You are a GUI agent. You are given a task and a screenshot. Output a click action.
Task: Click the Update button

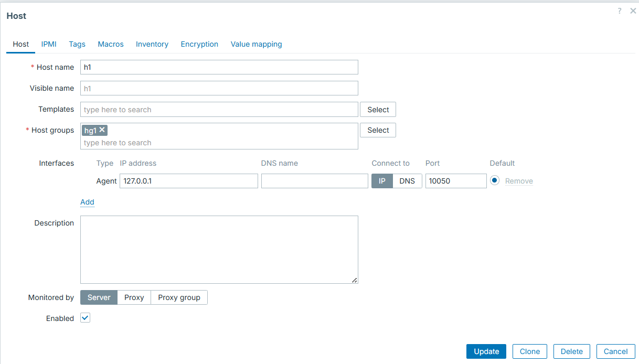point(486,351)
